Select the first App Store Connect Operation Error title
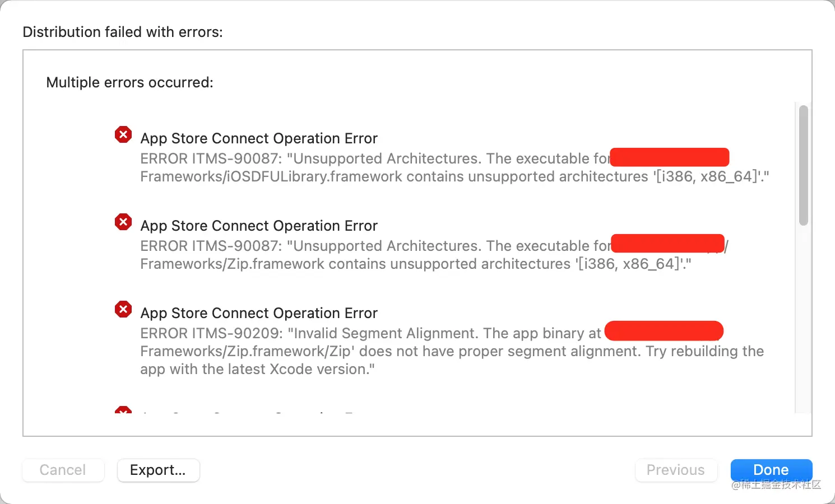 [259, 138]
